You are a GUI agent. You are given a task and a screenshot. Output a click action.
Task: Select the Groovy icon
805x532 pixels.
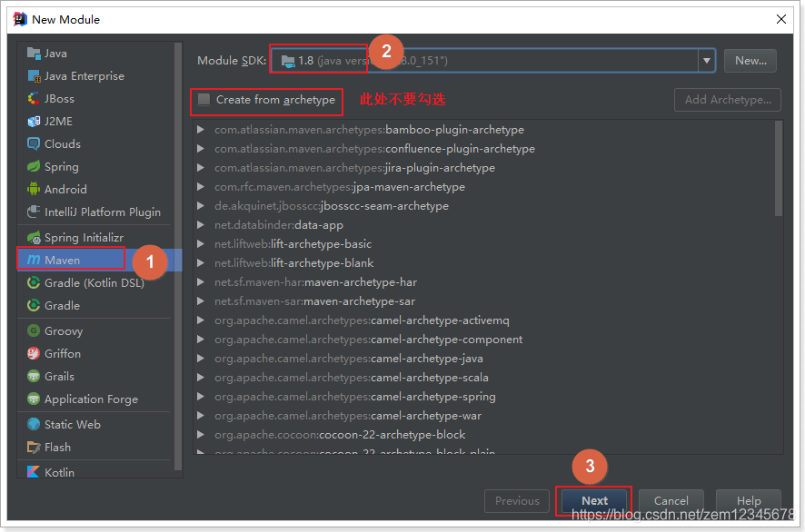(x=34, y=330)
